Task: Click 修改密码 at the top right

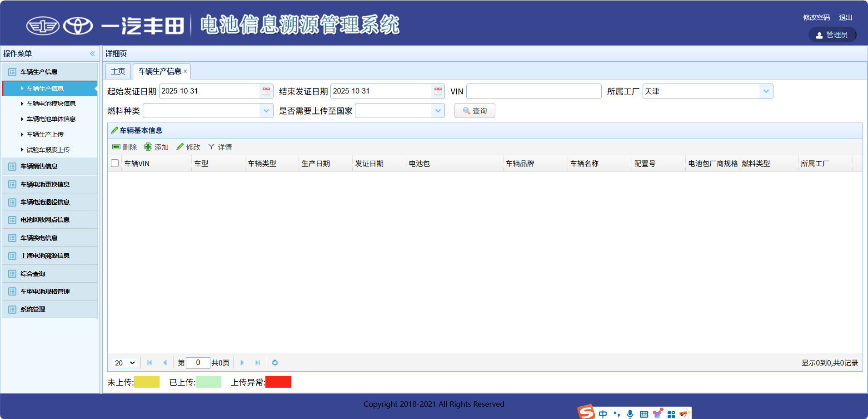Action: click(x=816, y=17)
